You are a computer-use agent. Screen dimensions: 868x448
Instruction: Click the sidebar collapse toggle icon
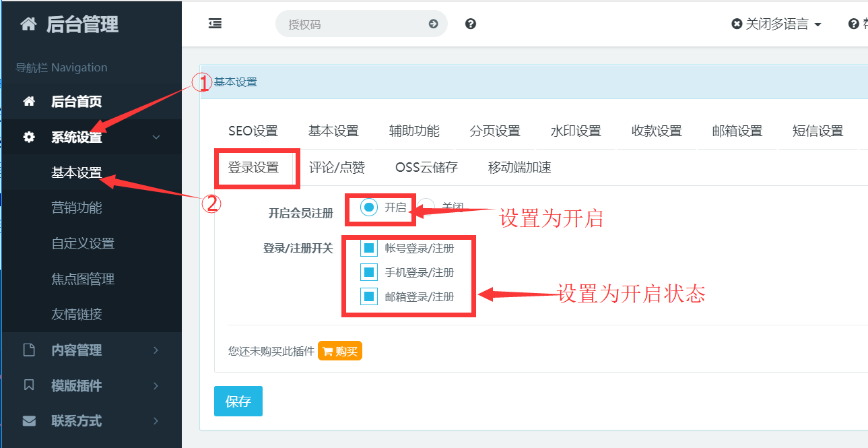215,24
